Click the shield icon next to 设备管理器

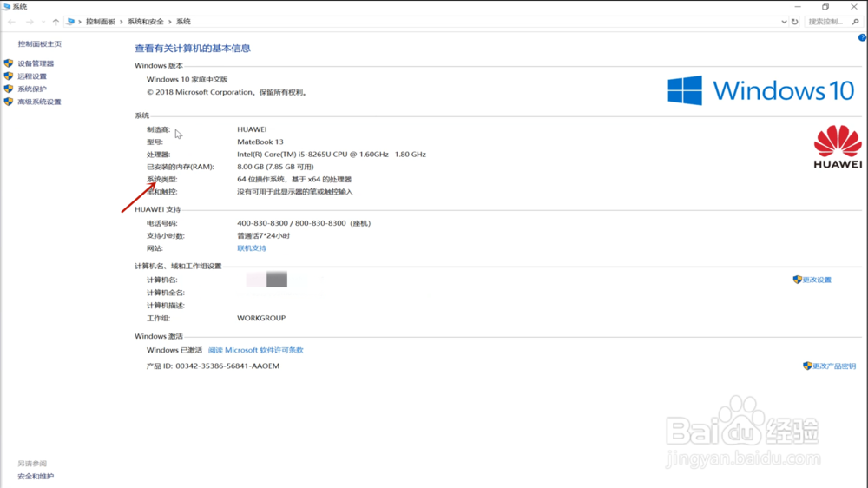click(x=9, y=63)
